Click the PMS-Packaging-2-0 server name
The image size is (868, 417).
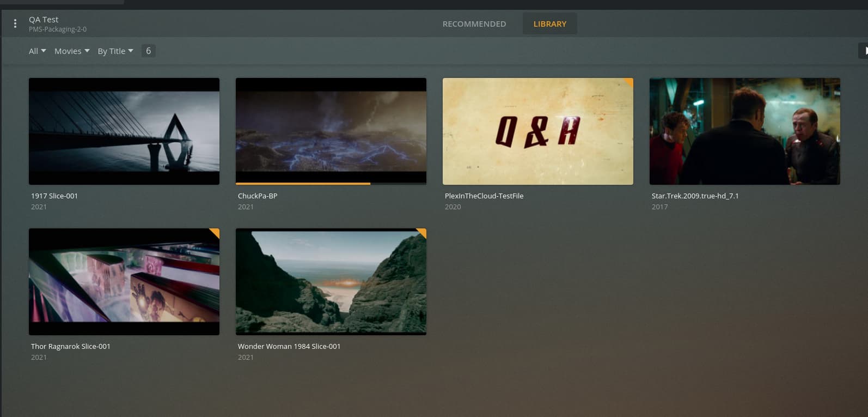pyautogui.click(x=58, y=29)
